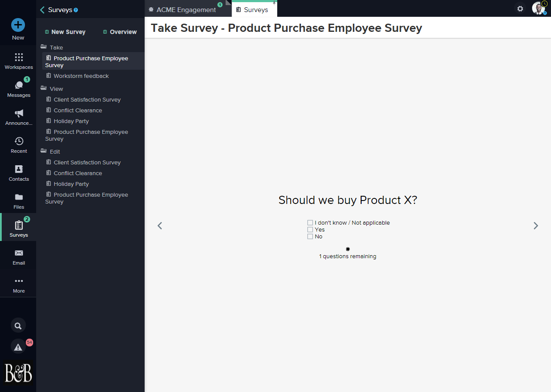The image size is (551, 392).
Task: Open Announcements megaphone icon
Action: tap(19, 113)
